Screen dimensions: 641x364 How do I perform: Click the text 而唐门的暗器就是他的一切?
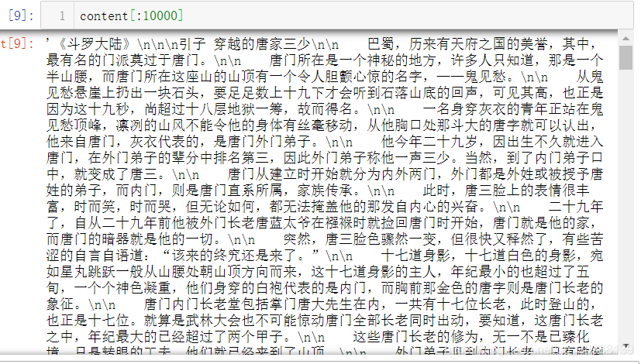click(x=129, y=240)
